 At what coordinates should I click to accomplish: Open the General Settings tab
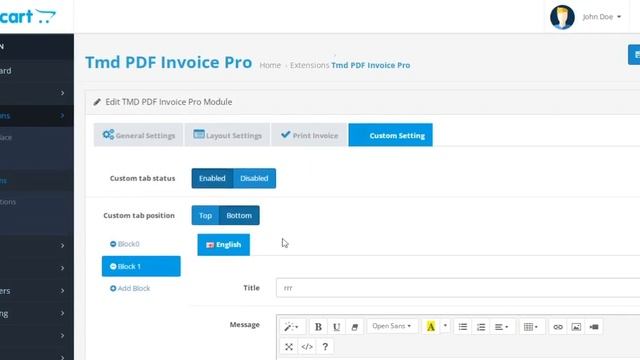[x=138, y=135]
